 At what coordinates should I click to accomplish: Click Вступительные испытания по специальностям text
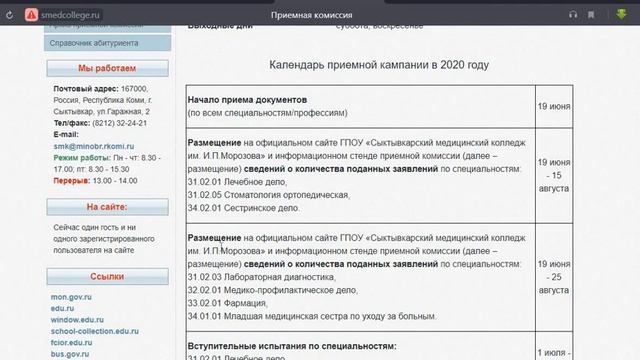point(292,346)
